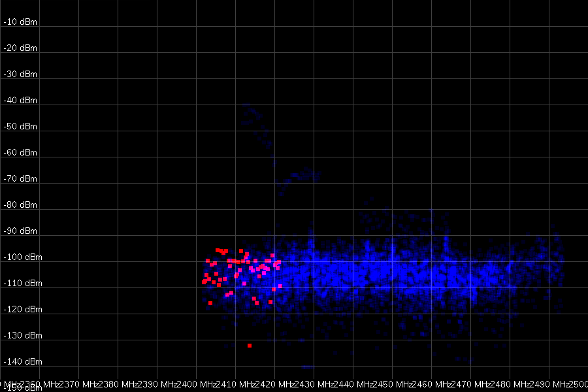Select the 2440 MHz frequency label
588x392 pixels.
(x=336, y=384)
